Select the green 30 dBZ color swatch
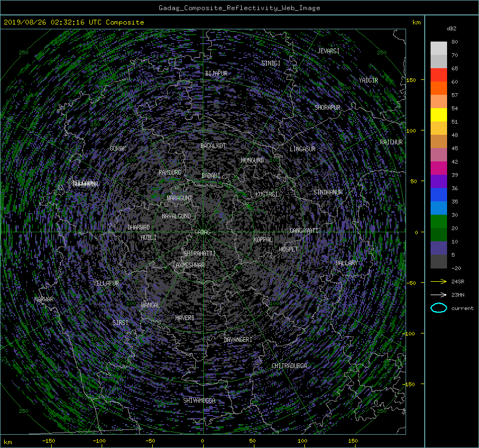 [439, 221]
